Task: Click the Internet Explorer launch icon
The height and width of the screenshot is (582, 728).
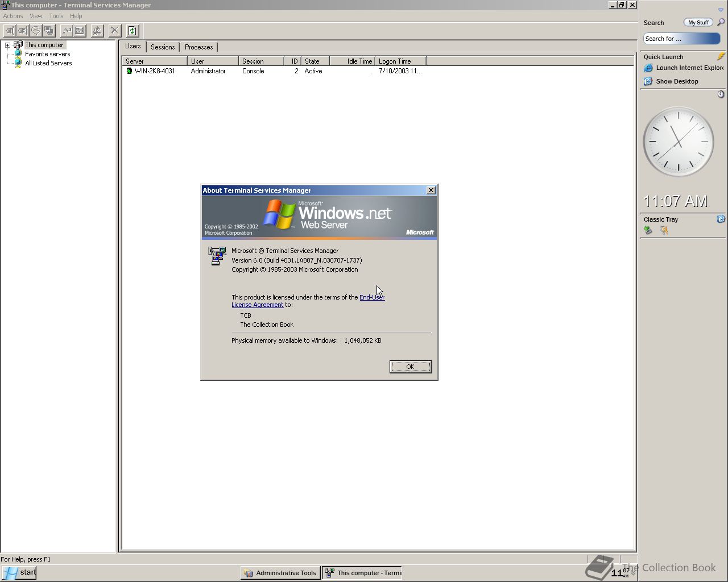Action: pyautogui.click(x=648, y=68)
